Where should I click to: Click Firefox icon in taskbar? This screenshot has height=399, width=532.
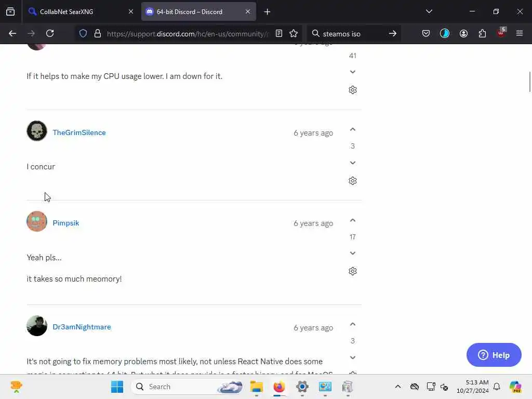tap(279, 387)
